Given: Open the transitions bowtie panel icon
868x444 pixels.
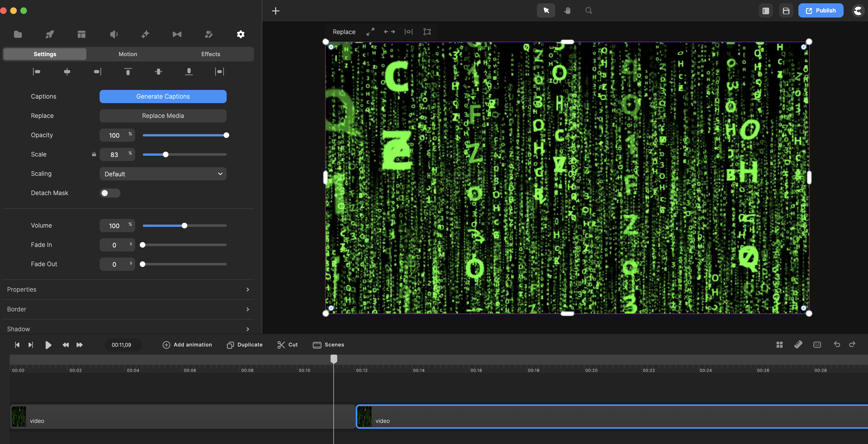Looking at the screenshot, I should [177, 34].
